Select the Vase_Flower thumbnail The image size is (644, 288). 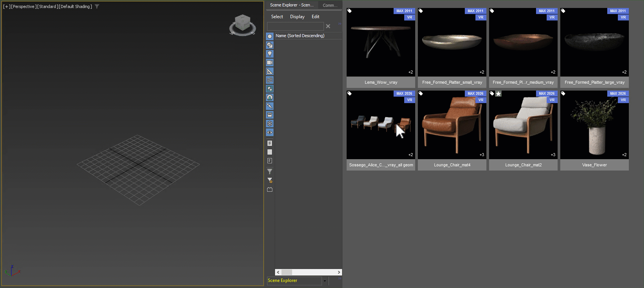click(x=594, y=125)
